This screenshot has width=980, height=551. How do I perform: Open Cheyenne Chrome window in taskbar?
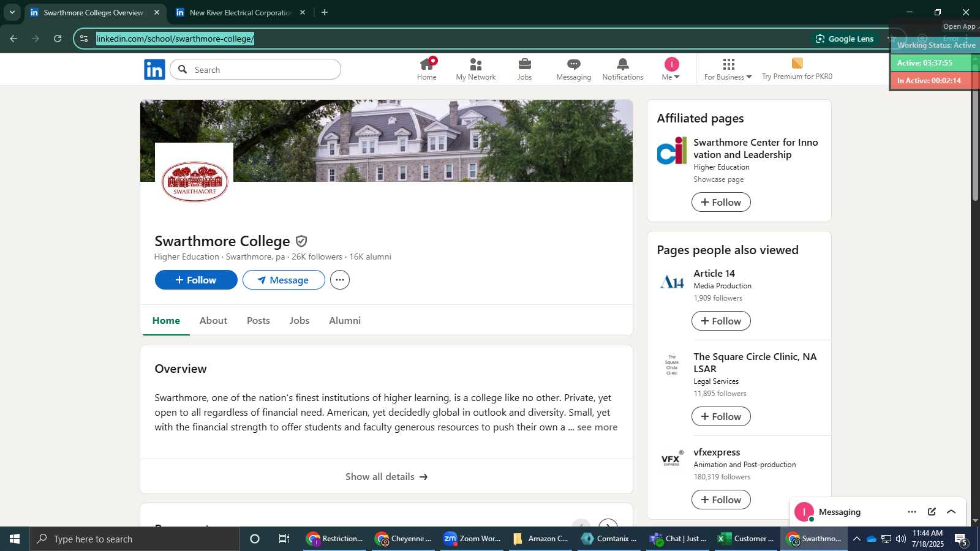404,539
